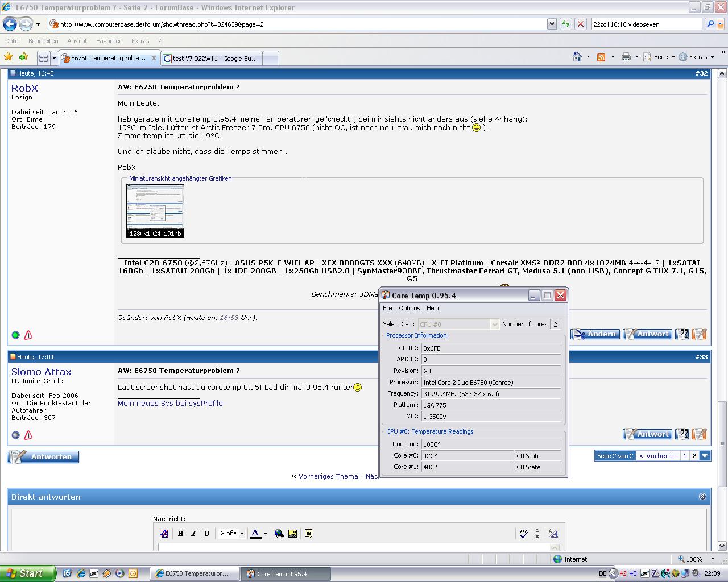Click the Refresh page icon
This screenshot has width=728, height=582.
566,24
